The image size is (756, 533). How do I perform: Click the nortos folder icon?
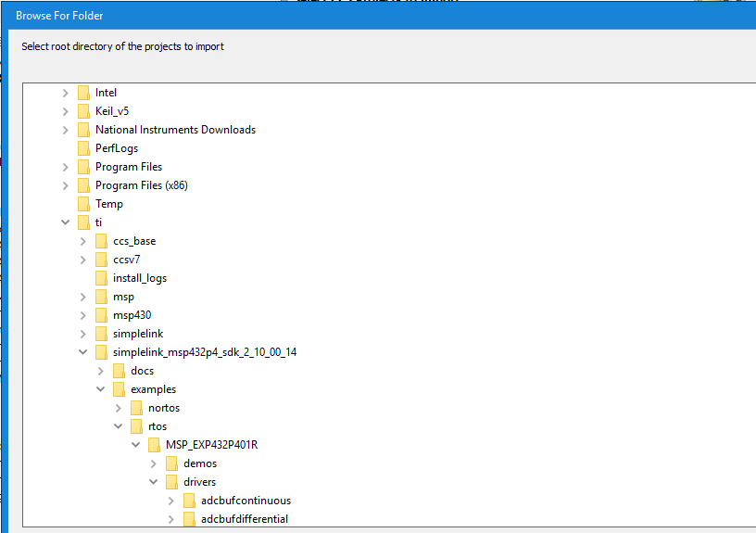pos(136,408)
